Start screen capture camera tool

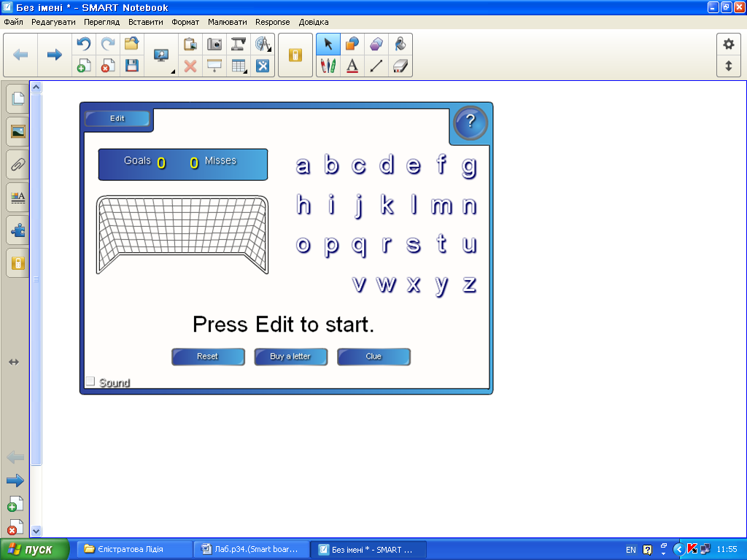pyautogui.click(x=214, y=44)
